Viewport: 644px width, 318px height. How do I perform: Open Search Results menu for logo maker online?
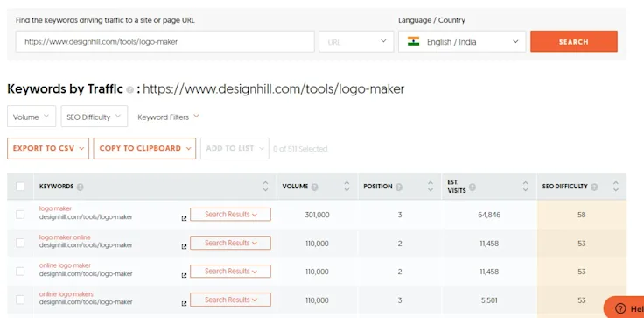(230, 243)
